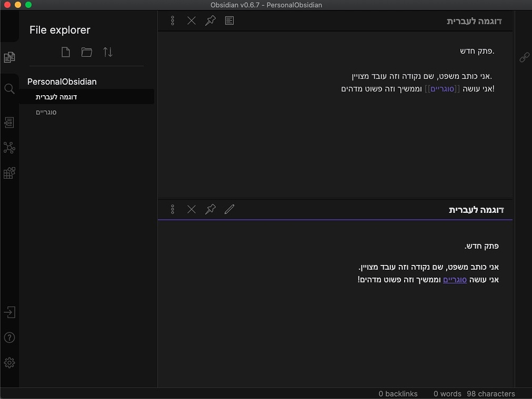Change sort order icon

pyautogui.click(x=108, y=52)
